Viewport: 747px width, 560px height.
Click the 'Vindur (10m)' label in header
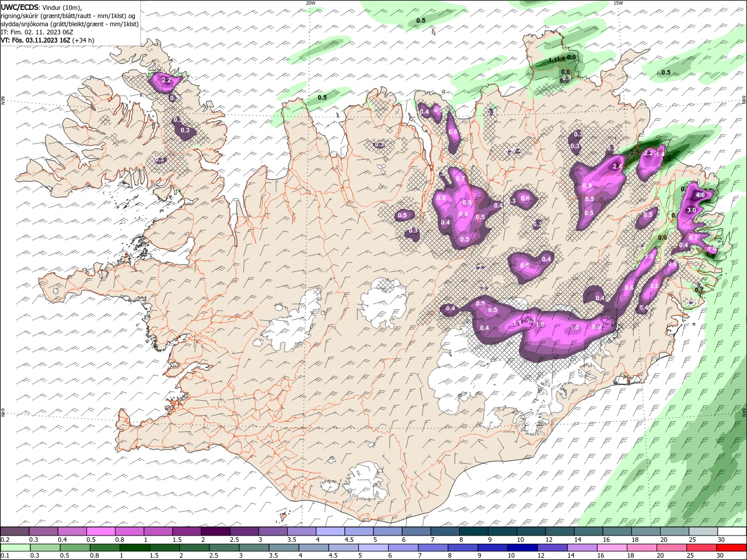62,6
